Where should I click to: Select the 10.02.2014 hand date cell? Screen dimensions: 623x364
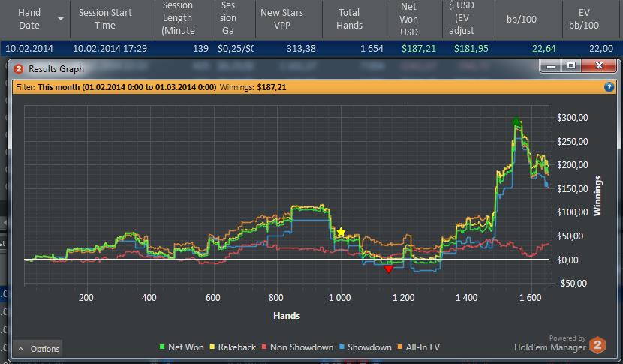pyautogui.click(x=29, y=49)
